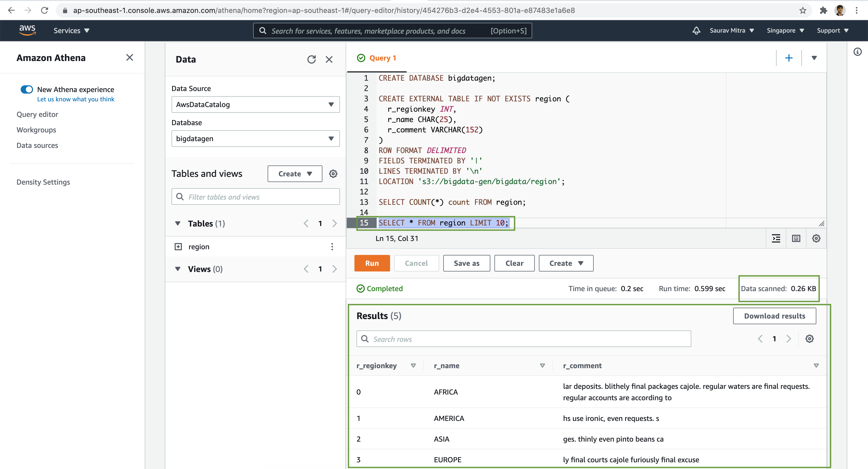Expand the region table columns
The image size is (868, 469).
[178, 247]
